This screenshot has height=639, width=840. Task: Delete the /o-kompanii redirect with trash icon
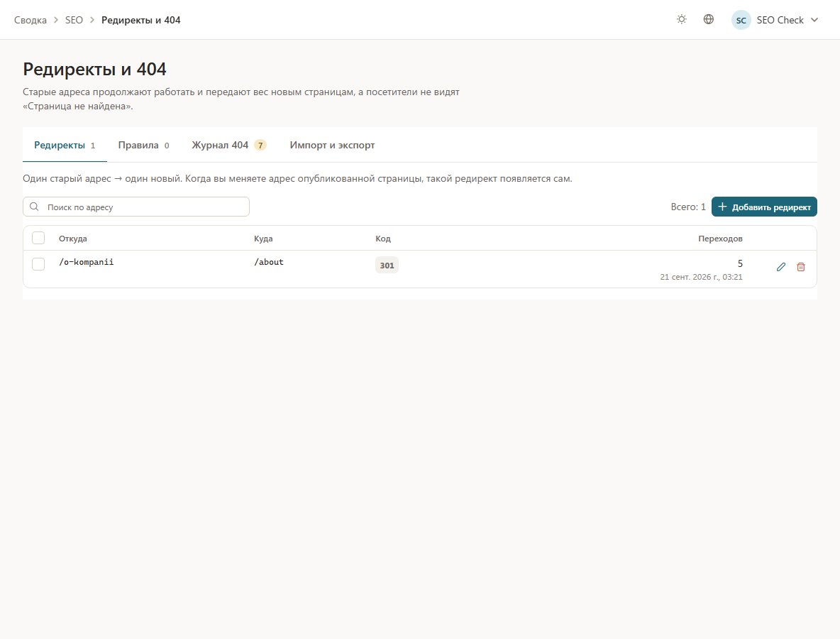[801, 266]
